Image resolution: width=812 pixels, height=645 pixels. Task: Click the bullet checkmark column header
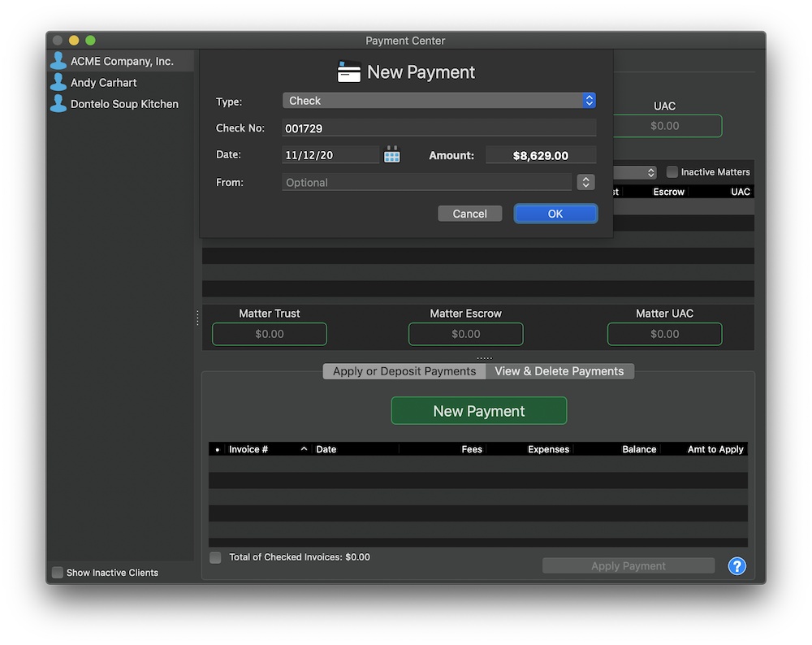click(217, 449)
